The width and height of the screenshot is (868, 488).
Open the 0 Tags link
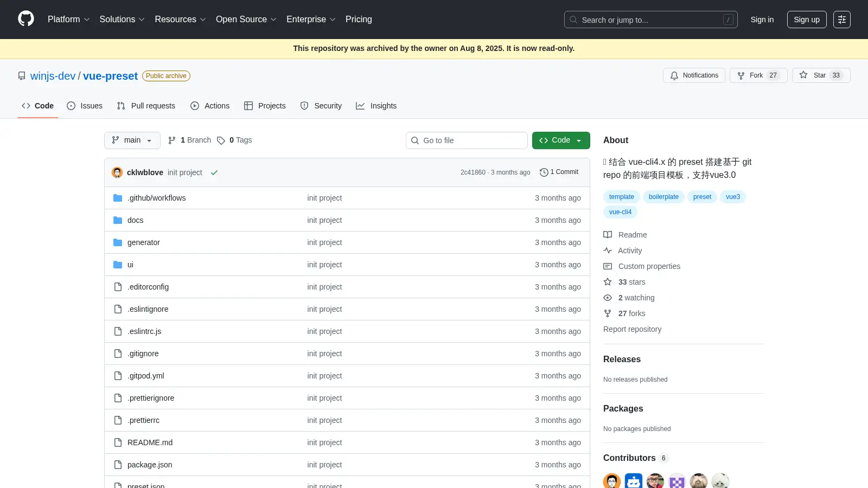[234, 140]
